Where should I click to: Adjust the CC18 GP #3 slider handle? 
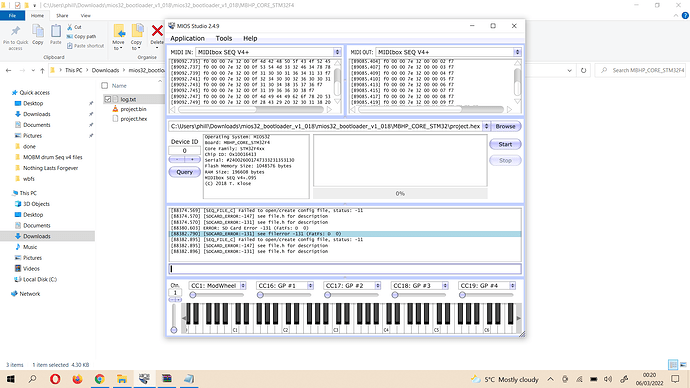pyautogui.click(x=395, y=295)
